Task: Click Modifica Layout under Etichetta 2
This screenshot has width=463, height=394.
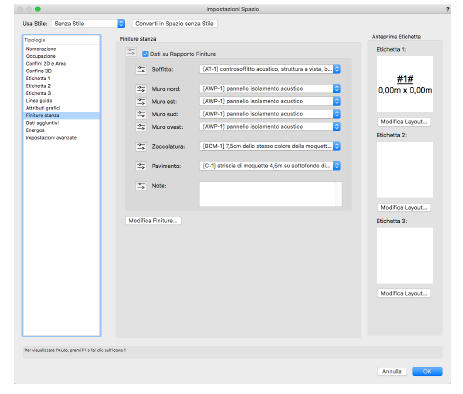Action: [404, 208]
